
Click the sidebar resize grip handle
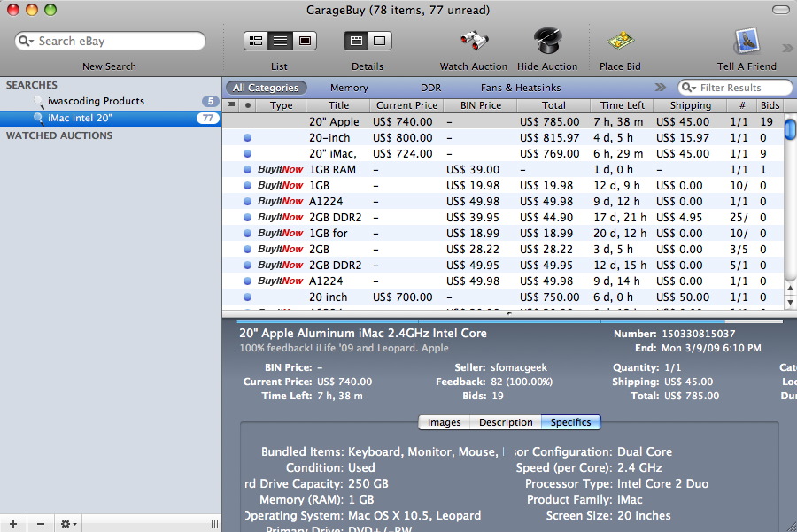coord(214,524)
